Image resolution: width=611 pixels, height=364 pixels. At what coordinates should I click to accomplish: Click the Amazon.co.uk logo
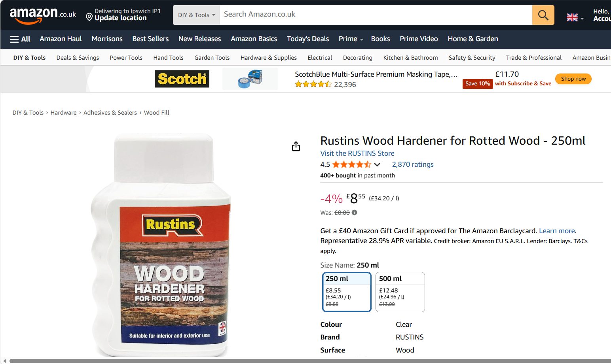(43, 15)
